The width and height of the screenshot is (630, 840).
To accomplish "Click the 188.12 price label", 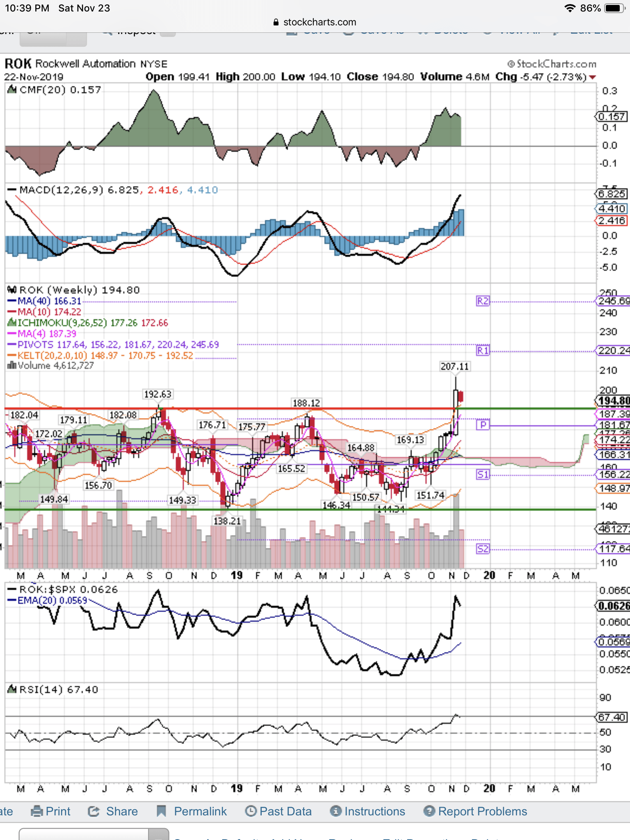I will pos(306,403).
